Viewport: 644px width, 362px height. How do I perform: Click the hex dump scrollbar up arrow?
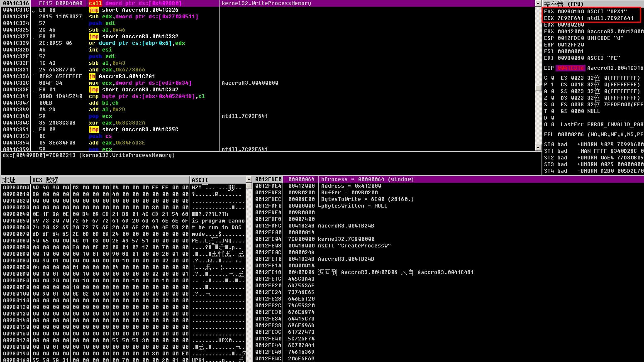[249, 180]
